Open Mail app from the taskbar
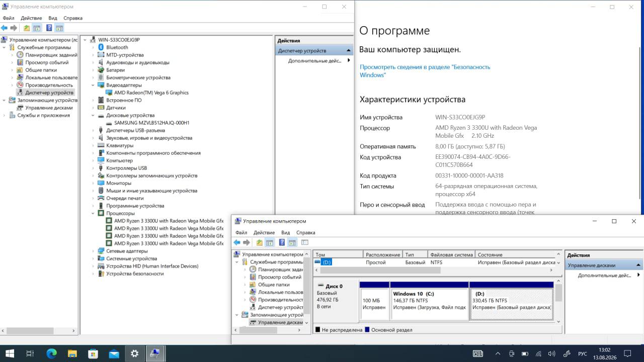644x362 pixels. click(x=114, y=353)
